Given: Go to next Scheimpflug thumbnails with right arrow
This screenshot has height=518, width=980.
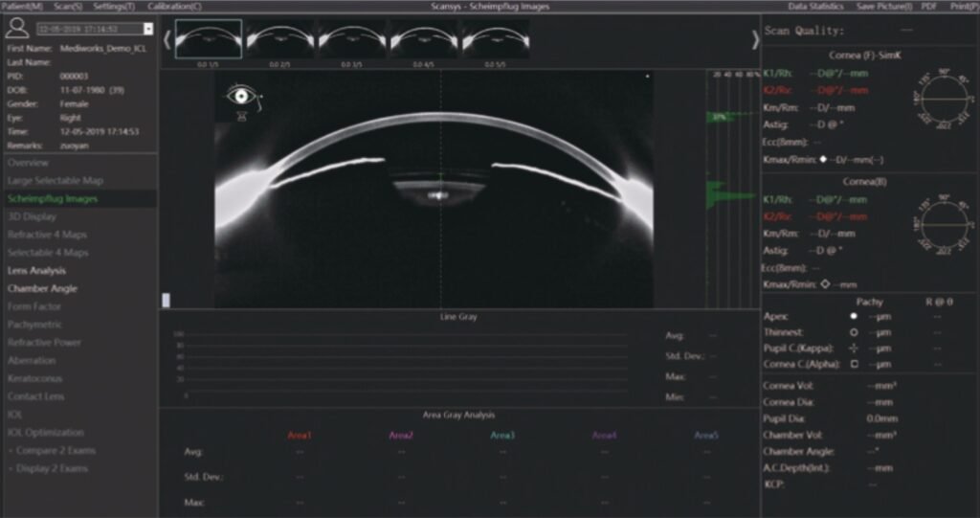Looking at the screenshot, I should (x=754, y=39).
